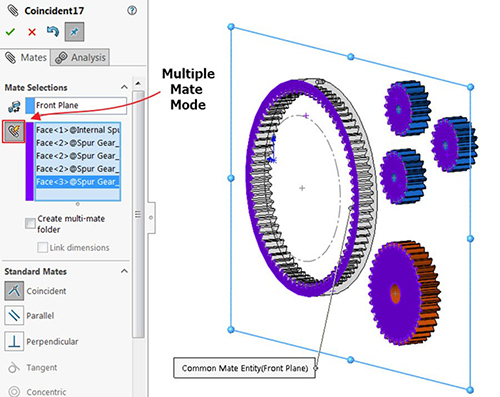This screenshot has width=500, height=397.
Task: Check Create multi-mate folder checkbox
Action: tap(30, 223)
